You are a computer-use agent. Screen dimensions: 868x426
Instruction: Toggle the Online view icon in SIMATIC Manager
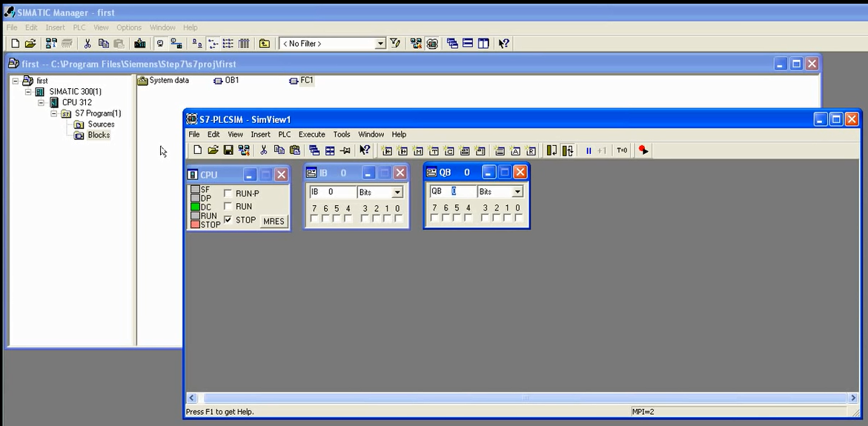coord(176,43)
